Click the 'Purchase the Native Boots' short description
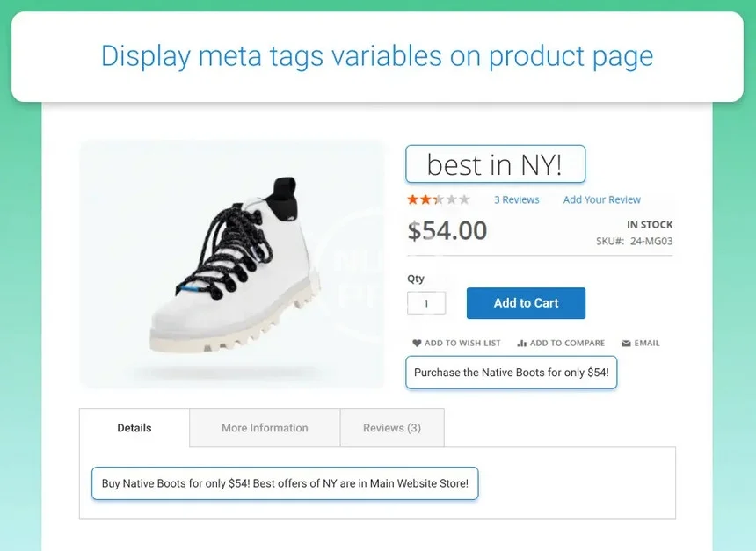Image resolution: width=756 pixels, height=551 pixels. (x=512, y=373)
